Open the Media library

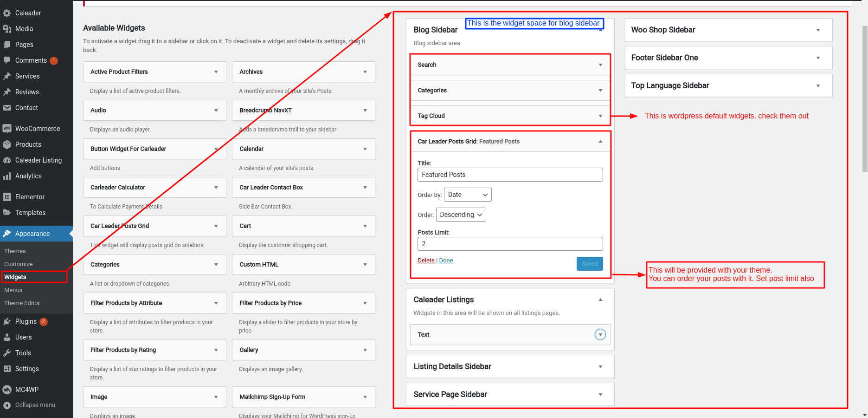coord(24,28)
